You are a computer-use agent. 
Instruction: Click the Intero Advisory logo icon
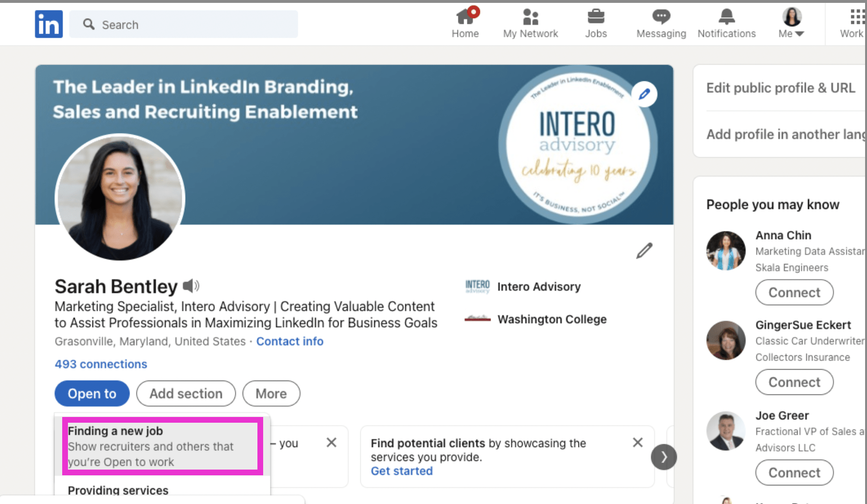(478, 286)
